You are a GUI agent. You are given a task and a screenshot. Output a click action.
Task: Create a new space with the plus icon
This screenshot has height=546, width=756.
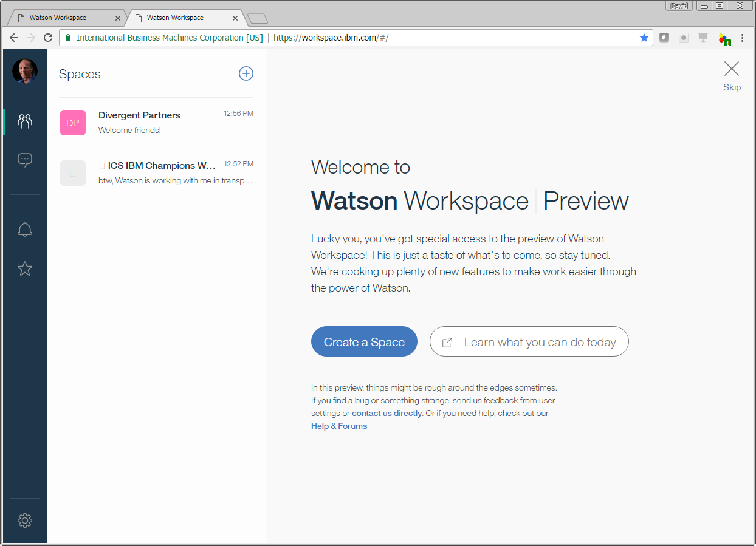[x=246, y=73]
